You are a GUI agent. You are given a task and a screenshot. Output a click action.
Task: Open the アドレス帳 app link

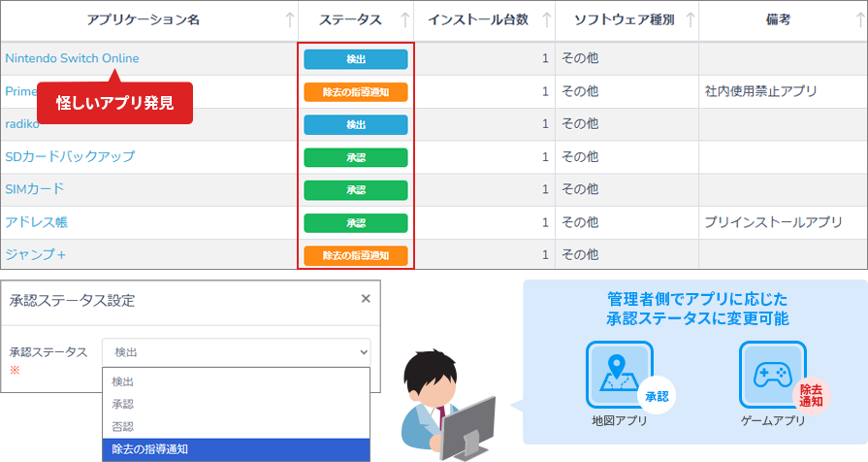click(37, 222)
